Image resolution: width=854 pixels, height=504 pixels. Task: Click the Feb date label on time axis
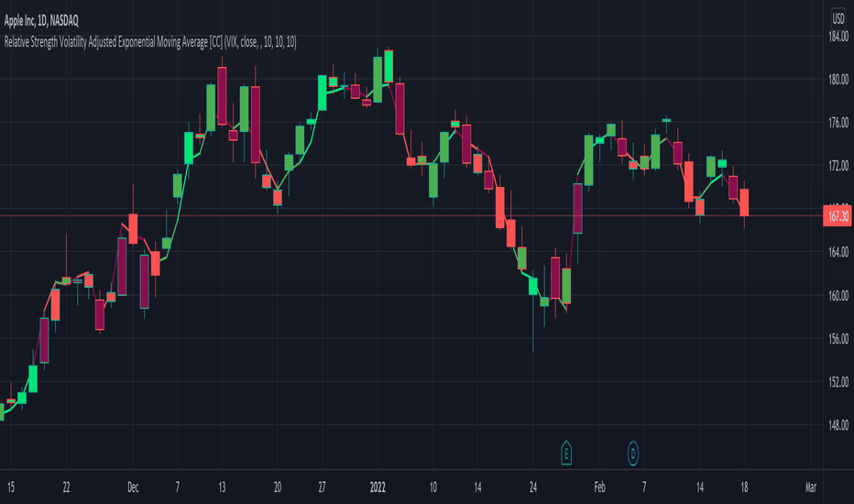pyautogui.click(x=599, y=488)
